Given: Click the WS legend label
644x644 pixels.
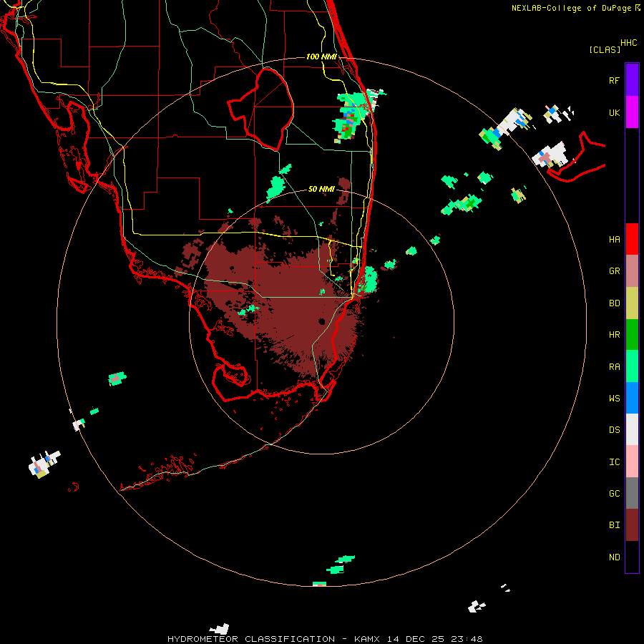Looking at the screenshot, I should [x=614, y=399].
